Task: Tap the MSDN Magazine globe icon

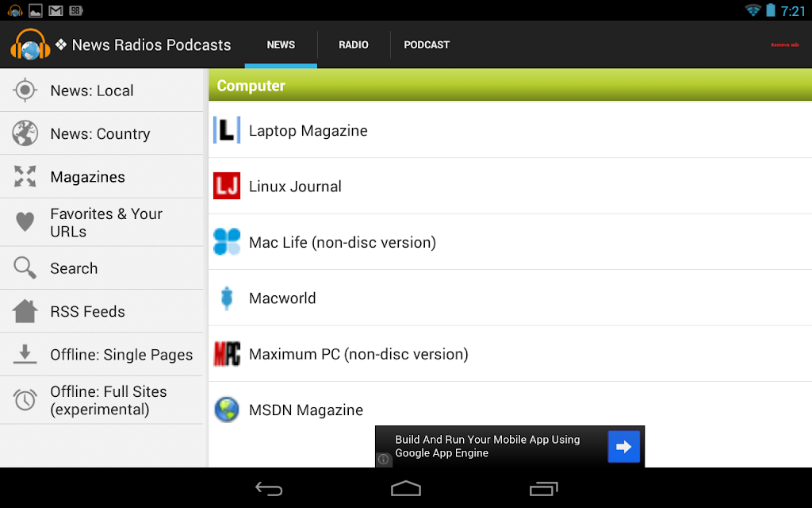Action: coord(227,410)
